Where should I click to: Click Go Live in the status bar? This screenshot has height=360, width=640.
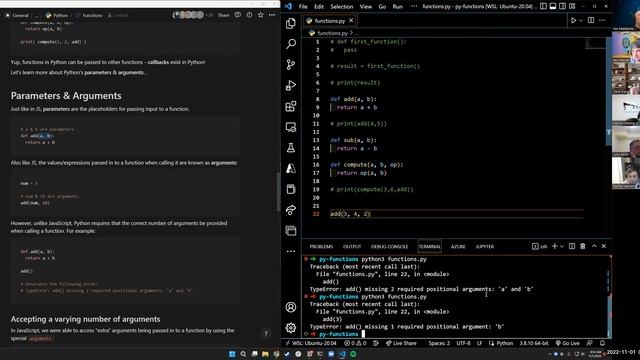coord(567,343)
